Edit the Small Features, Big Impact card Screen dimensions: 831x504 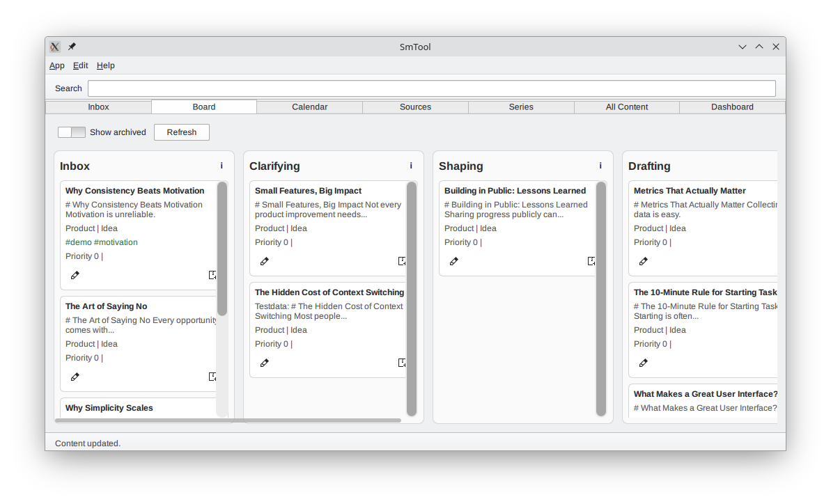click(x=265, y=262)
